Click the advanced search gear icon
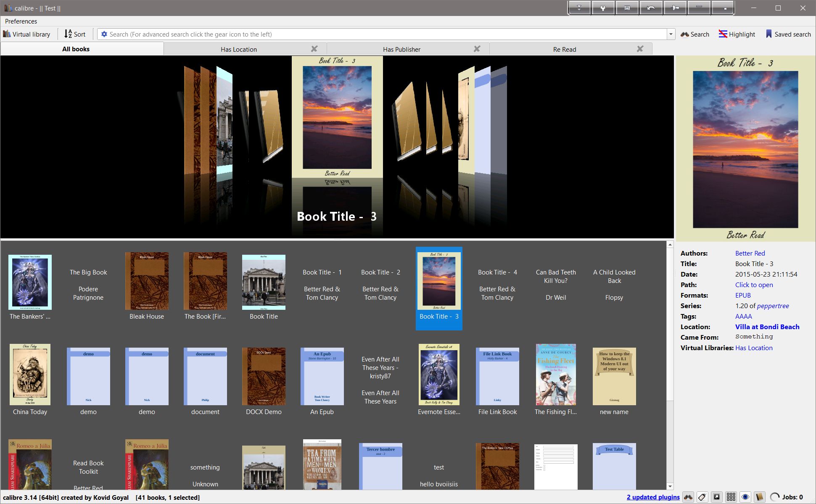This screenshot has height=504, width=816. pyautogui.click(x=104, y=34)
